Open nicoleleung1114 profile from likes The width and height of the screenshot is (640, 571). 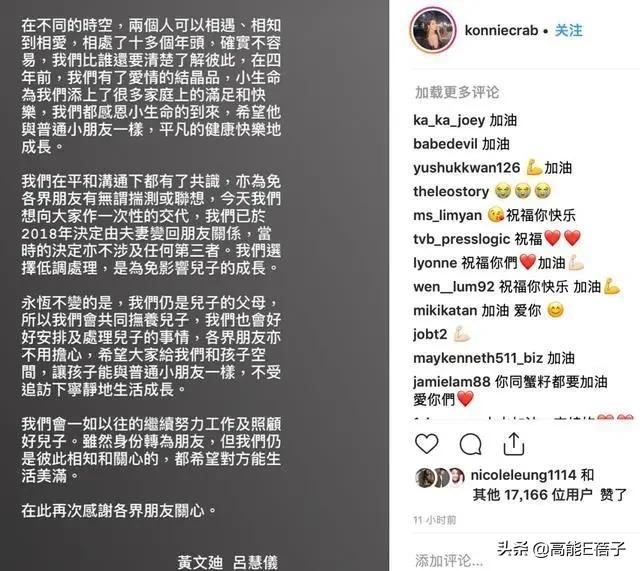coord(523,475)
